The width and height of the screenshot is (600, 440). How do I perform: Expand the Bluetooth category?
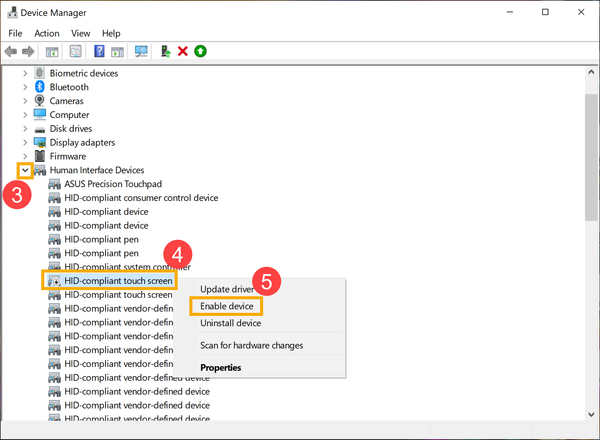point(25,87)
